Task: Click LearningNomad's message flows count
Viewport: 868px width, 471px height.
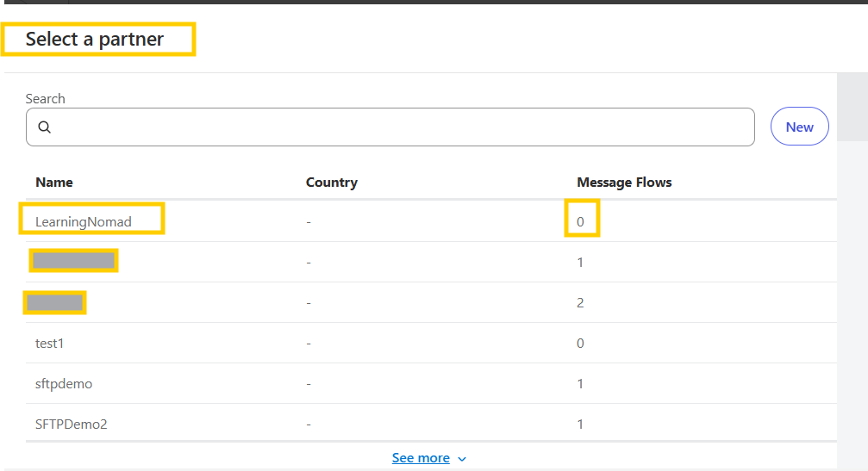Action: point(580,222)
